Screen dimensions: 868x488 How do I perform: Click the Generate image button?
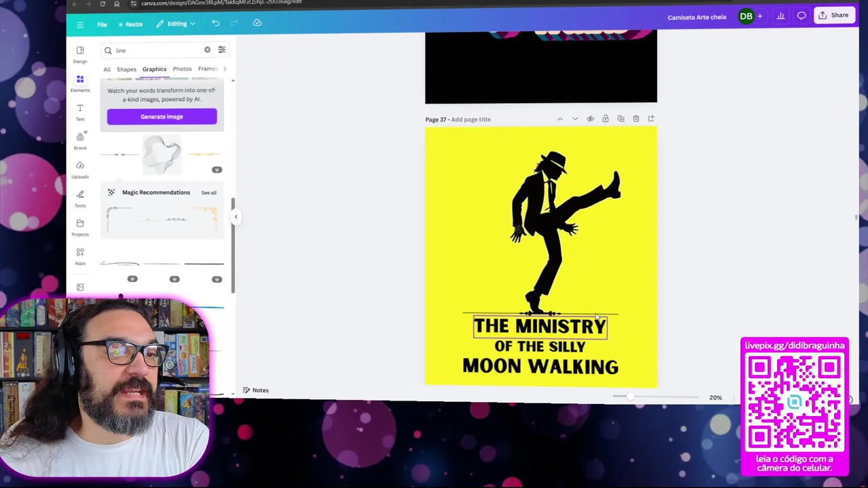click(x=161, y=117)
